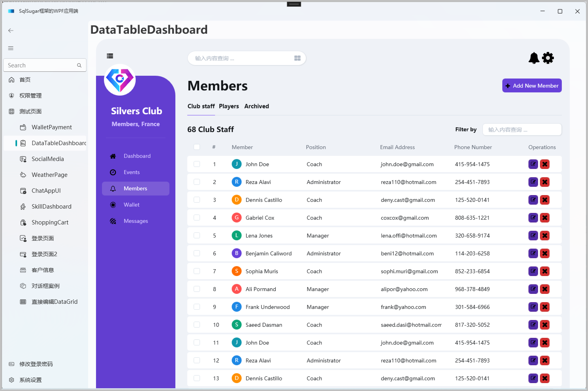Delete Reza Alavi row 2 with red X

[545, 182]
